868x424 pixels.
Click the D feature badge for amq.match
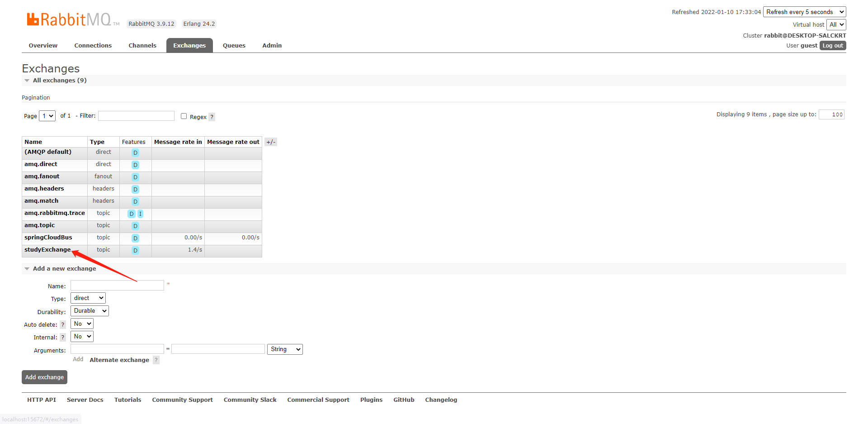pyautogui.click(x=135, y=202)
